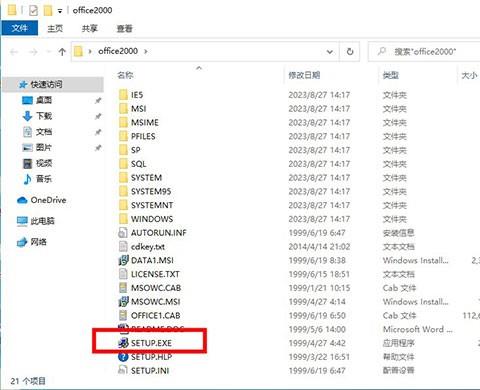
Task: Select the MSOWC.MSI installer icon
Action: (x=123, y=302)
